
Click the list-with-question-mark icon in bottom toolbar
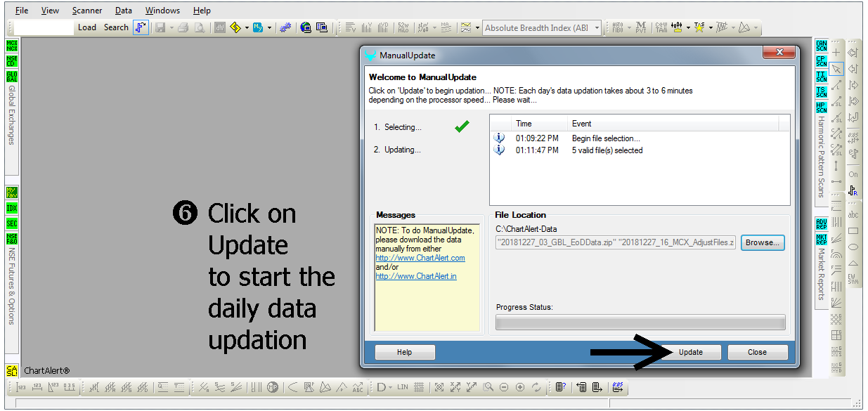[560, 387]
